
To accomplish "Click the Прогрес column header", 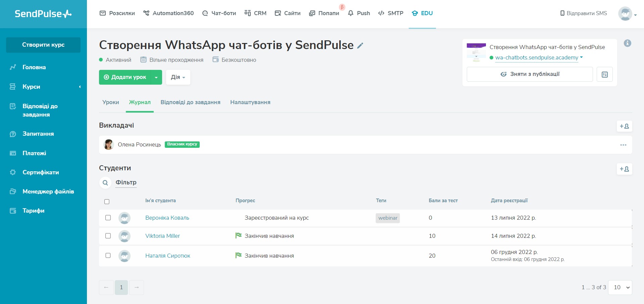I will [x=245, y=201].
